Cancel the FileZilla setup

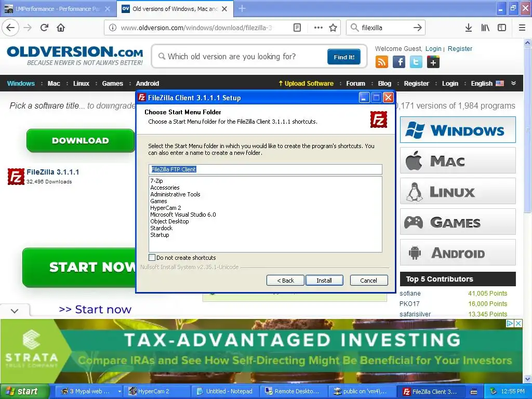pos(368,281)
